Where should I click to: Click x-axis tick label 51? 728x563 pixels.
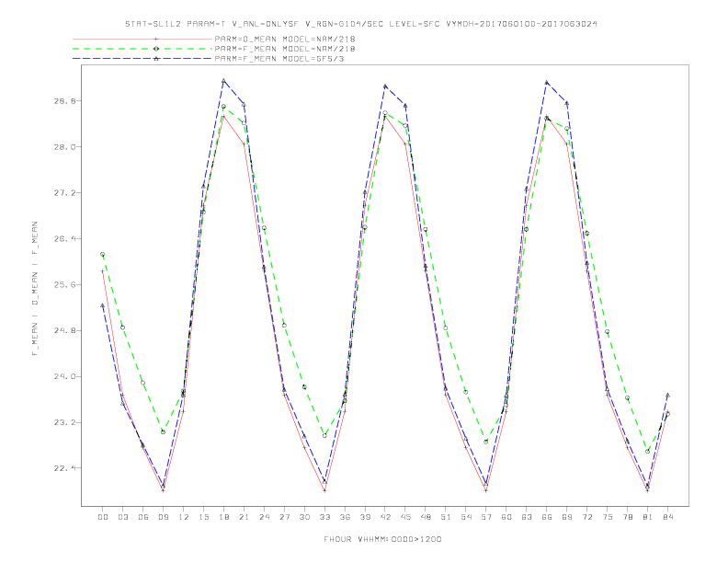click(x=446, y=517)
